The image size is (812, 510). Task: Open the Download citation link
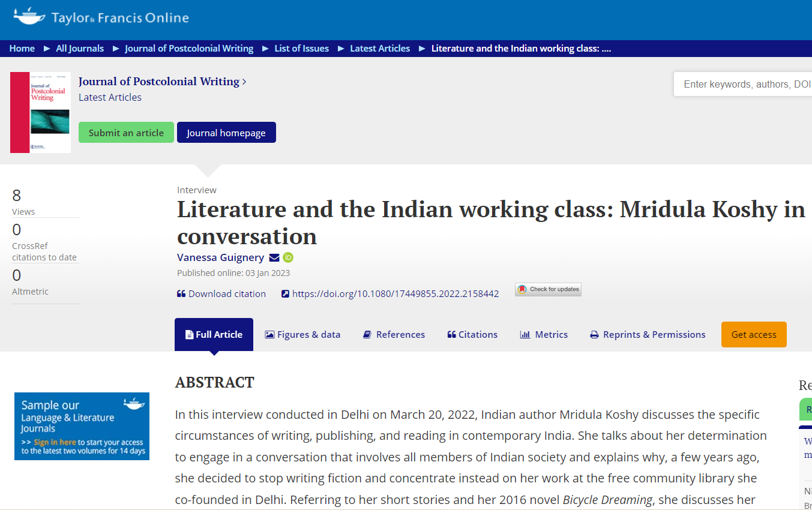(221, 293)
